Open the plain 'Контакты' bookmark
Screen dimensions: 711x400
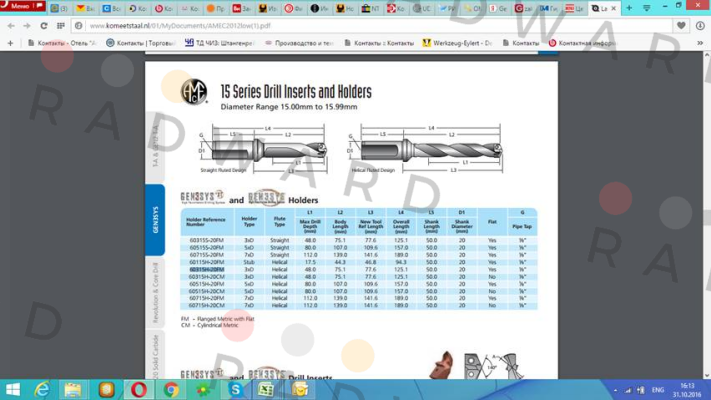(521, 43)
